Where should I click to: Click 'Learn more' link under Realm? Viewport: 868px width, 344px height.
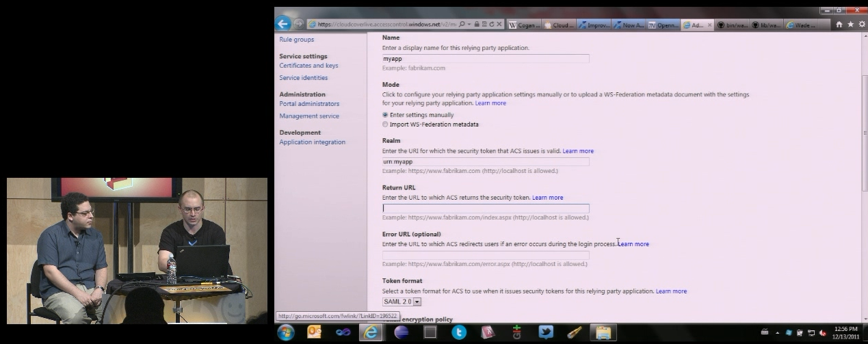[x=578, y=151]
